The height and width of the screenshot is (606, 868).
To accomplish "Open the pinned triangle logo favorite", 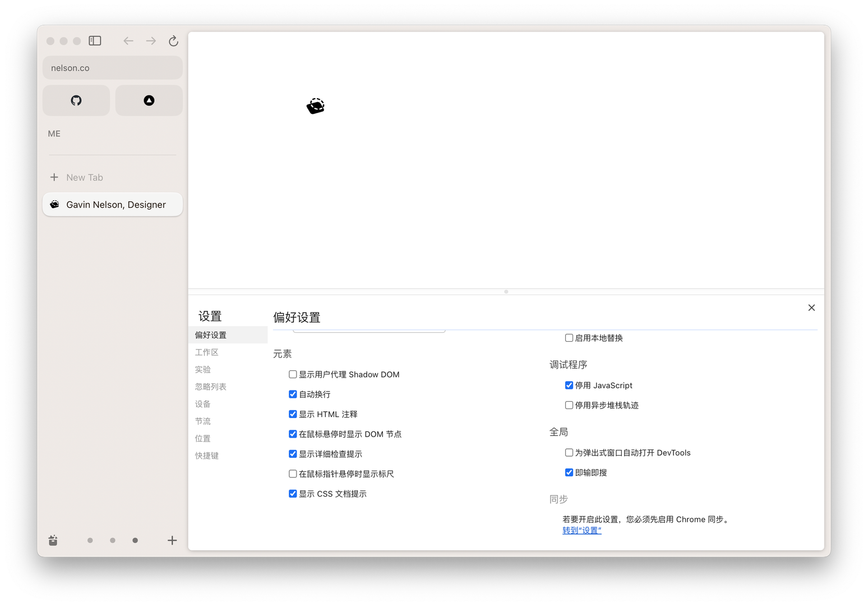I will (x=149, y=100).
